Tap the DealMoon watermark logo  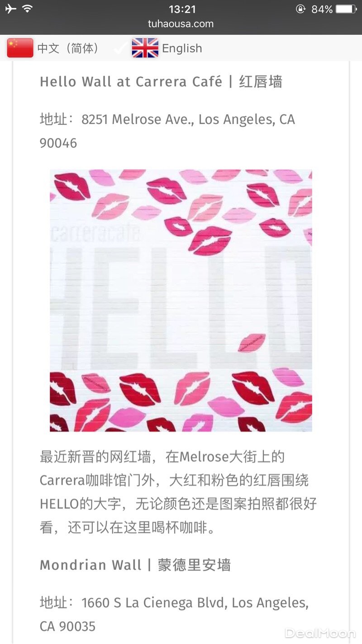320,633
